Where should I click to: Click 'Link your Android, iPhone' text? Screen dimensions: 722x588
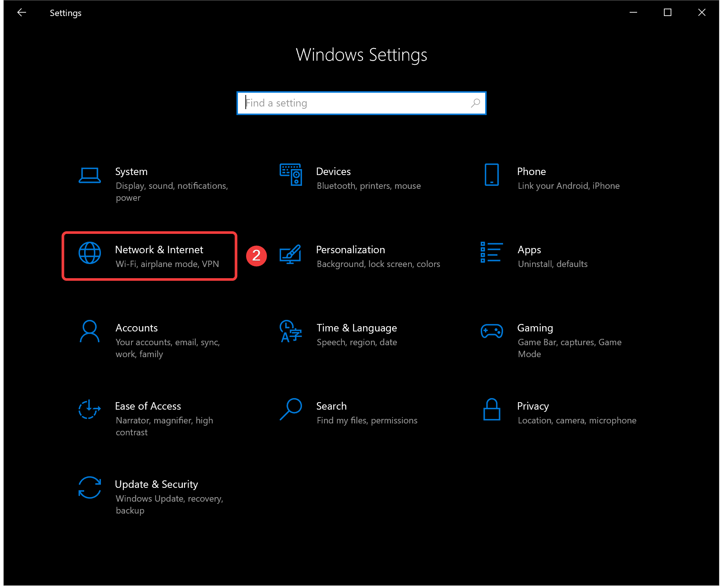tap(569, 186)
